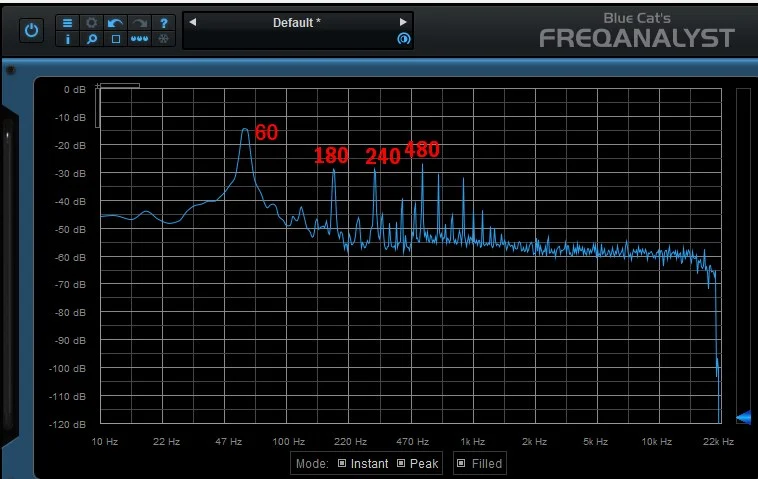The width and height of the screenshot is (758, 479).
Task: Click the -120 dB axis label
Action: [x=68, y=424]
